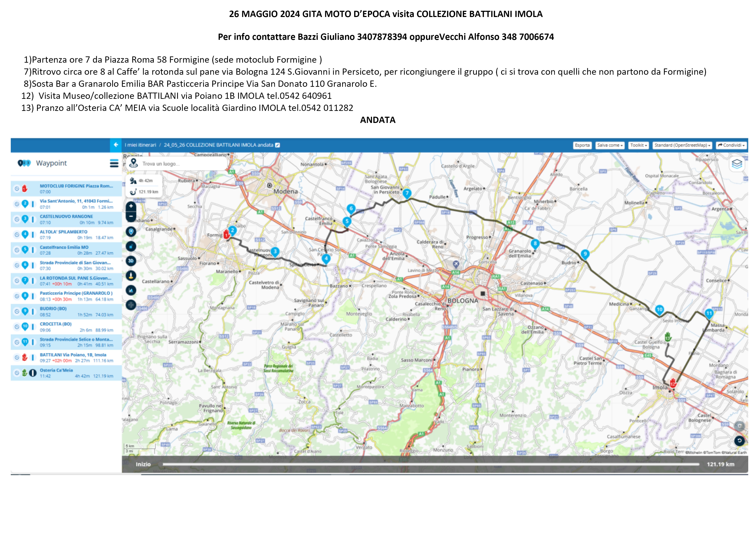Screen dimensions: 756x534
Task: Toggle the bar marker in the ALTOLA' SPILAMBERTO row
Action: coord(33,234)
